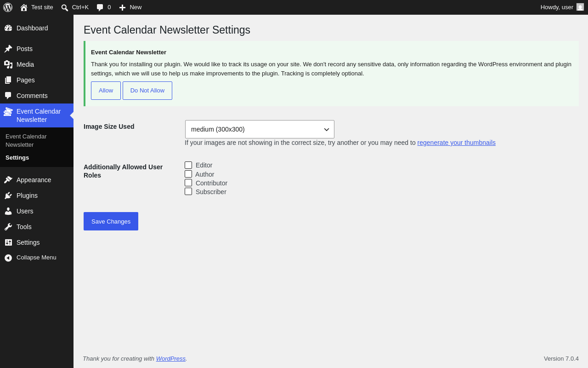
Task: Click the Ctrl+K search shortcut label
Action: (80, 7)
